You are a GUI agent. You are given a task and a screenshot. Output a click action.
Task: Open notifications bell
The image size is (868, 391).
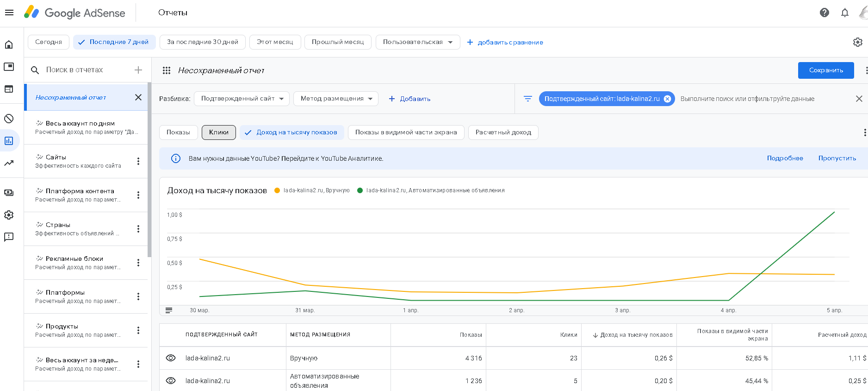(x=844, y=13)
